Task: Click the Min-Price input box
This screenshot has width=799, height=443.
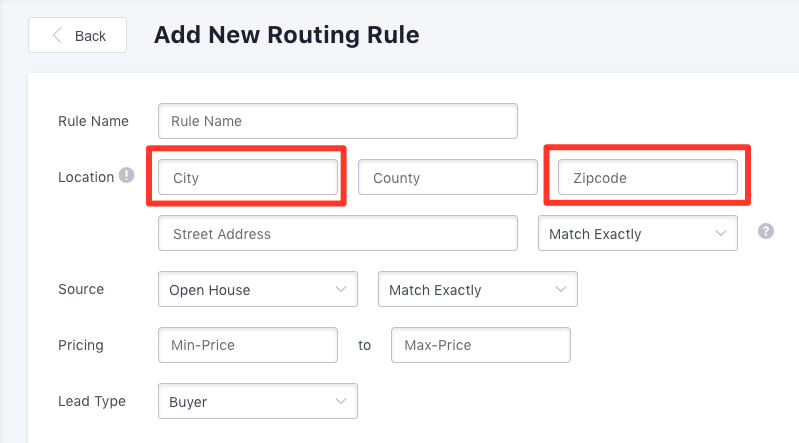Action: click(x=248, y=345)
